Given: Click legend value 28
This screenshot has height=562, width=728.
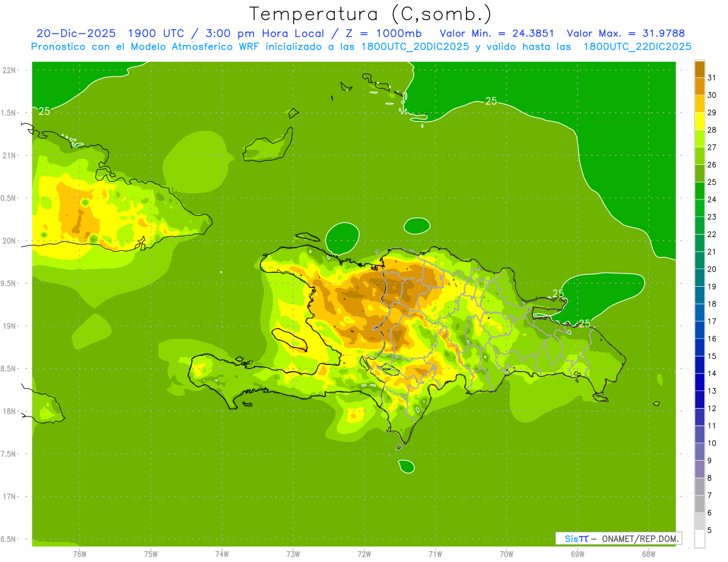Looking at the screenshot, I should pyautogui.click(x=712, y=130).
